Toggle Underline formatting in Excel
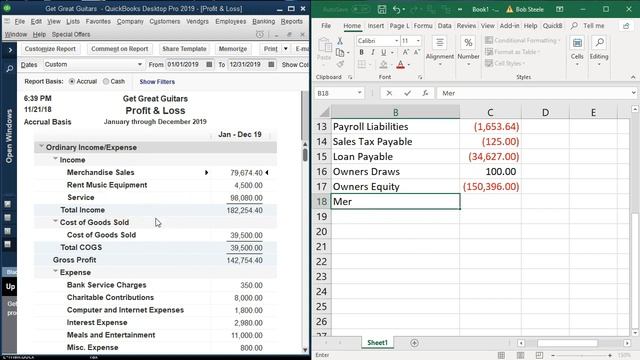Image resolution: width=640 pixels, height=360 pixels. 383,53
